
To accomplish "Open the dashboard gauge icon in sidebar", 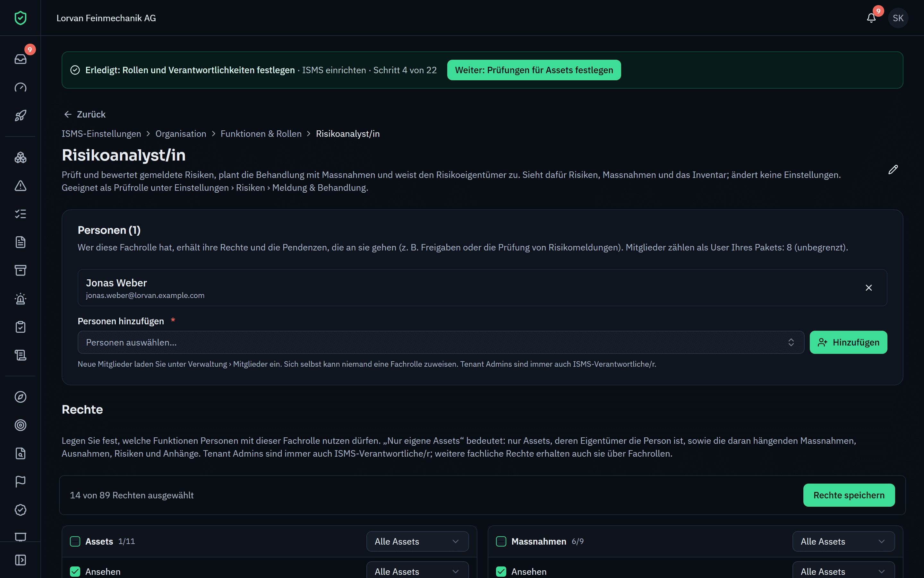I will [20, 87].
